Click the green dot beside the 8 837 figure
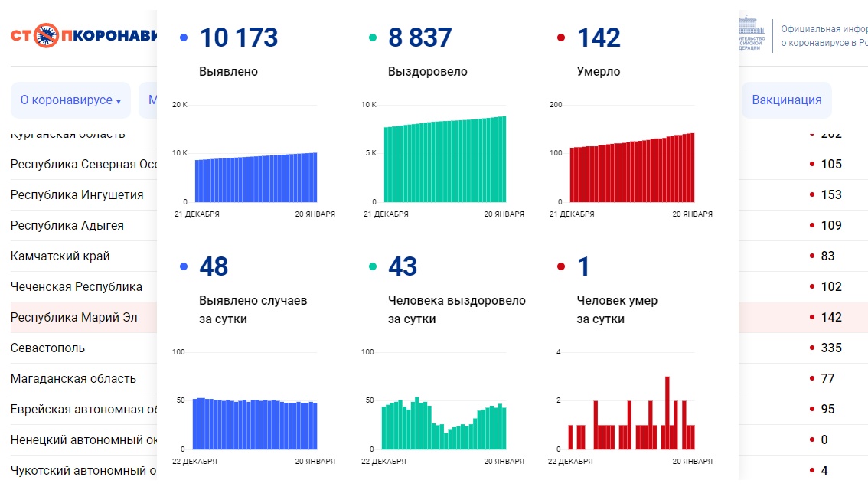 (x=373, y=37)
